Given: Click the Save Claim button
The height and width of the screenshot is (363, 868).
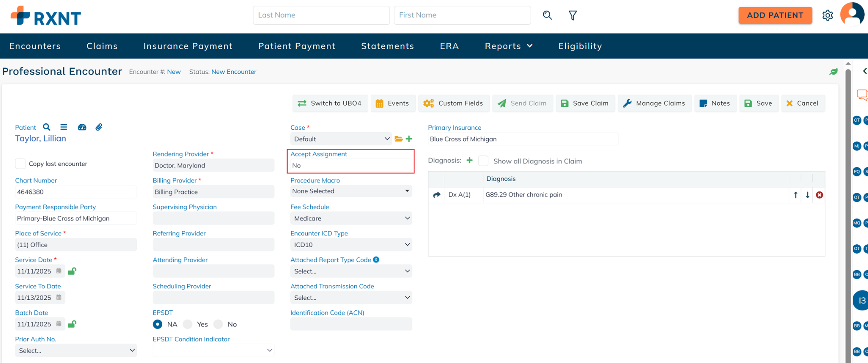Looking at the screenshot, I should (585, 103).
